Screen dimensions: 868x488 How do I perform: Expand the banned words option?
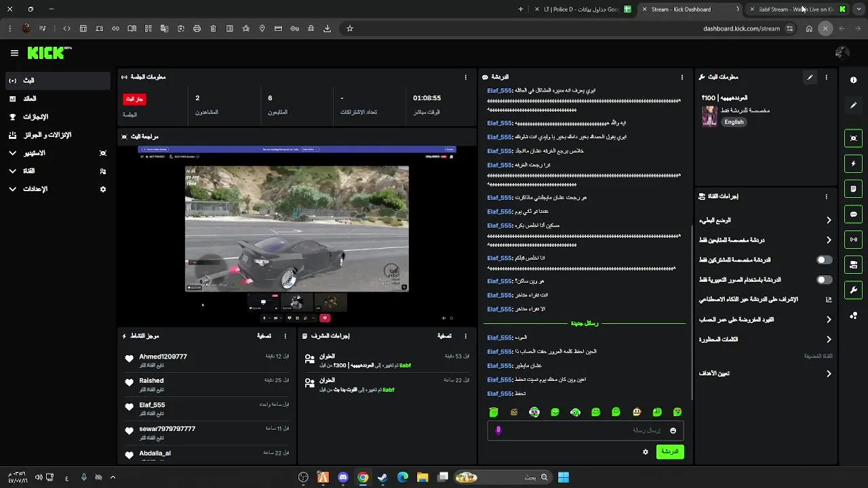[x=765, y=339]
